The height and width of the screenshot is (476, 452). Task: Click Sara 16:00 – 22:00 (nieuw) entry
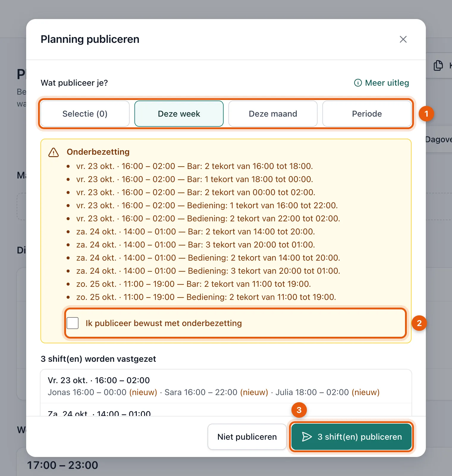point(216,392)
